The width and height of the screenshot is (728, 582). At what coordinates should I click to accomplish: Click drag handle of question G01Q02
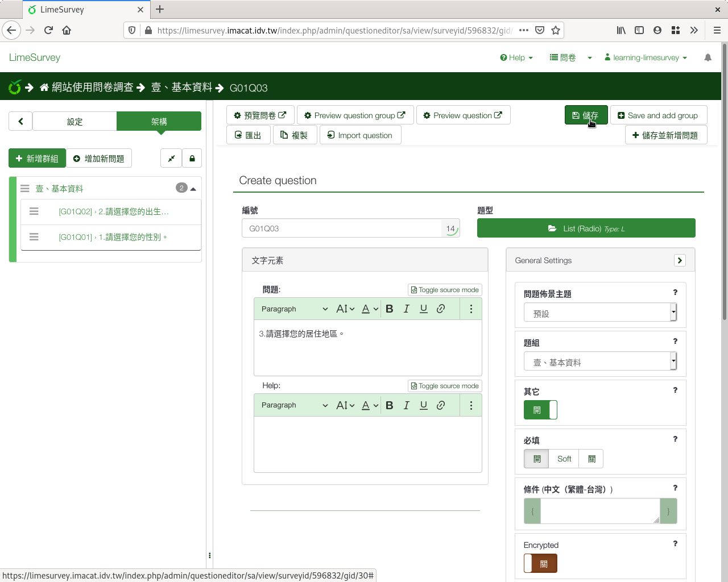[x=34, y=211]
